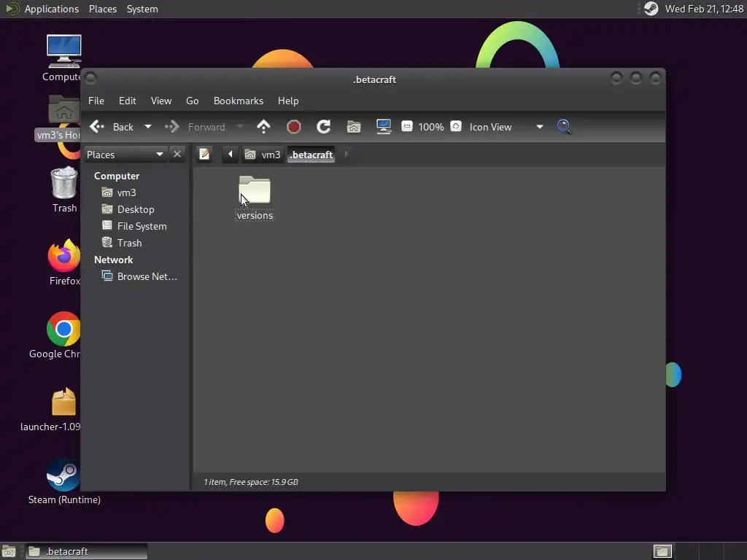Select the Firefox desktop icon
747x560 pixels.
pyautogui.click(x=64, y=255)
